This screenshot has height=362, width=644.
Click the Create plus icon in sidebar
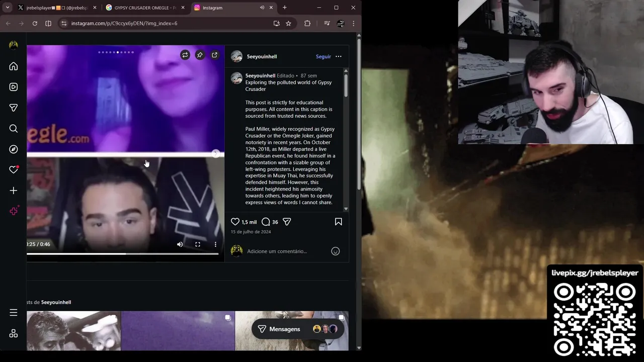click(14, 191)
